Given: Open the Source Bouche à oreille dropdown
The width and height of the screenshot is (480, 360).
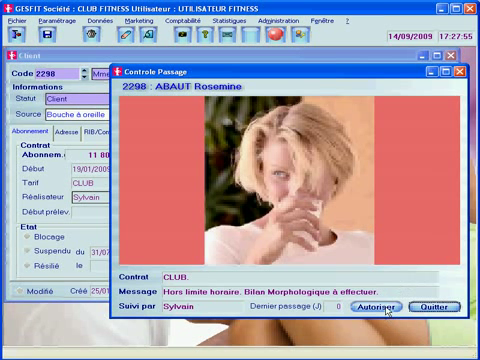Looking at the screenshot, I should click(x=77, y=114).
